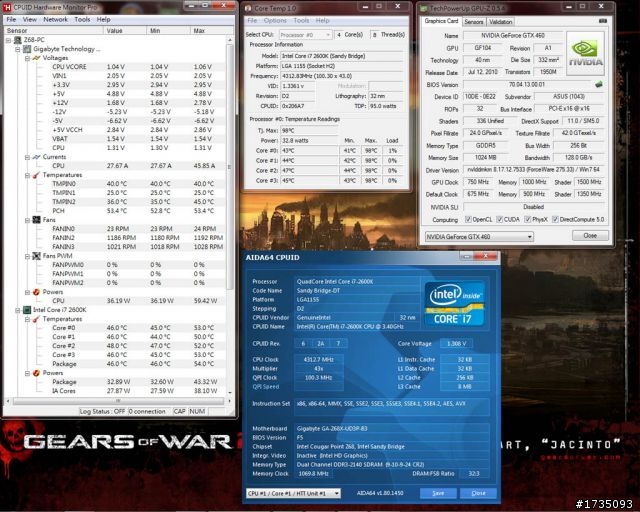The height and width of the screenshot is (512, 640).
Task: Collapse the Intel Core i7 2600K node
Action: [x=18, y=310]
